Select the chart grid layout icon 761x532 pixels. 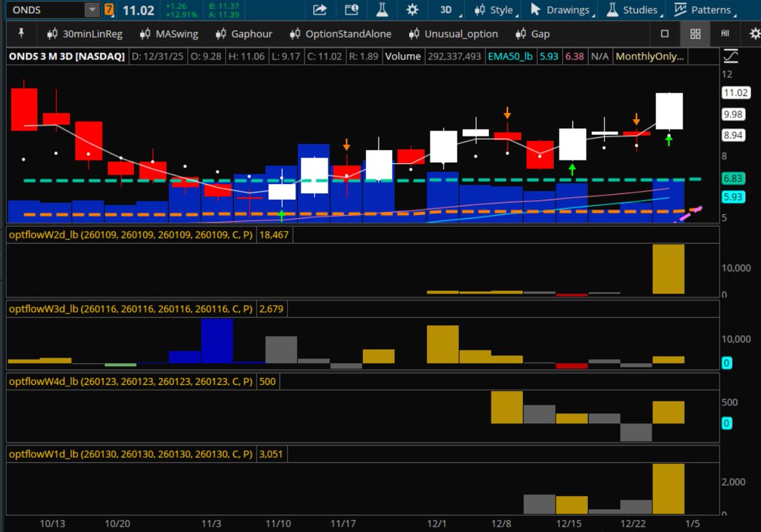pyautogui.click(x=695, y=34)
